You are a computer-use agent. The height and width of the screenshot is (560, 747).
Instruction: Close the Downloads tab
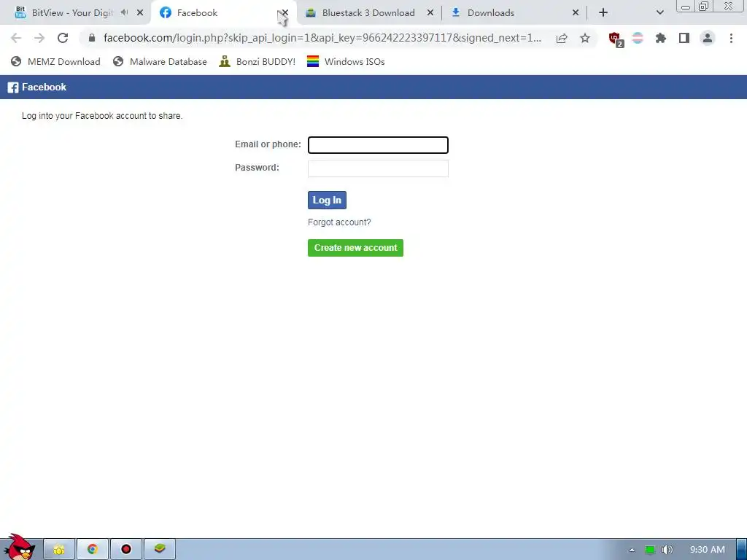tap(576, 13)
